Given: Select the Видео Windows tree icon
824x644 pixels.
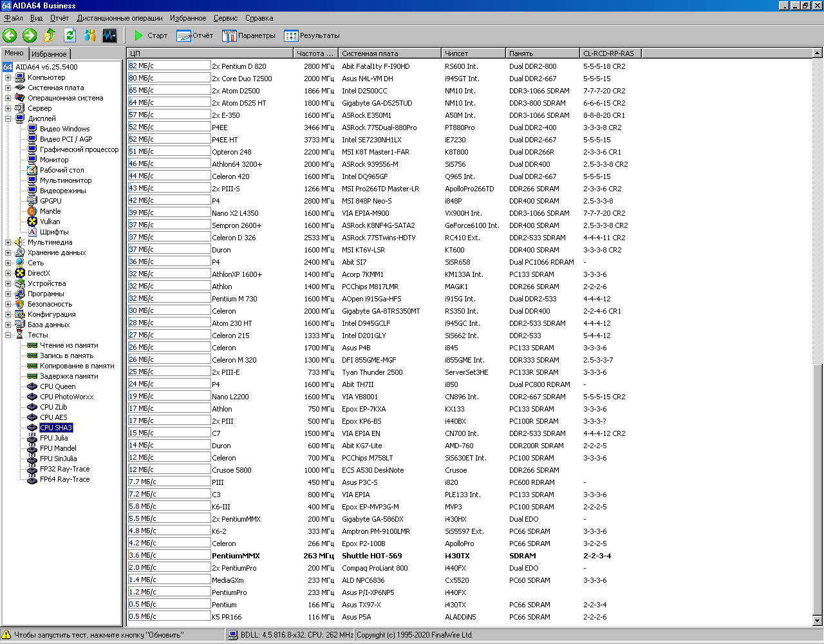Looking at the screenshot, I should pyautogui.click(x=32, y=129).
